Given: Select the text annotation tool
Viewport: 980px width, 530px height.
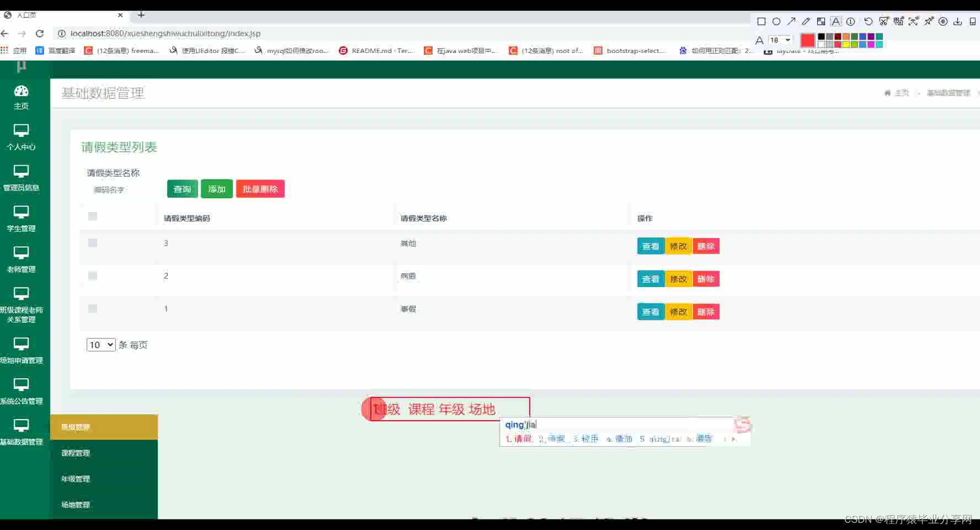Looking at the screenshot, I should click(836, 22).
